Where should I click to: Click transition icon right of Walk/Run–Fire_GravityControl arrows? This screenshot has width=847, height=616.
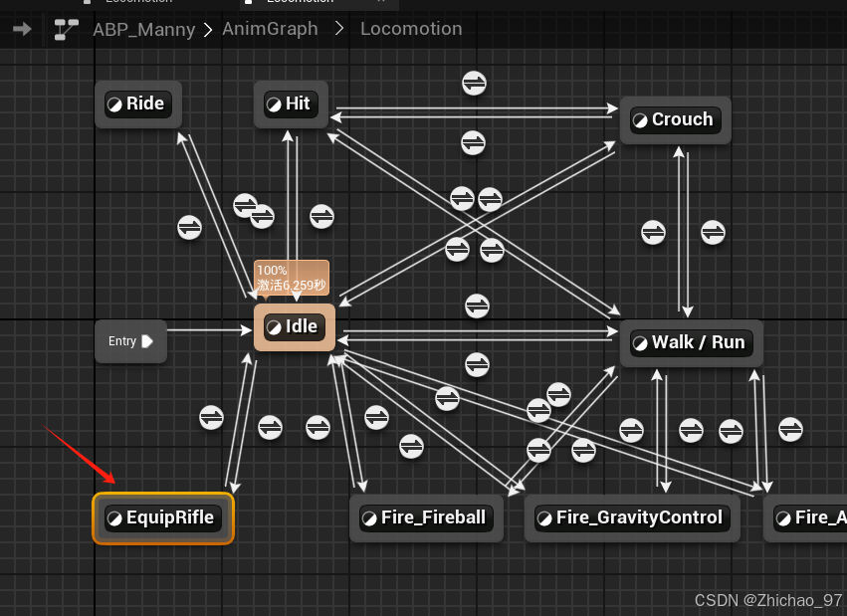691,430
